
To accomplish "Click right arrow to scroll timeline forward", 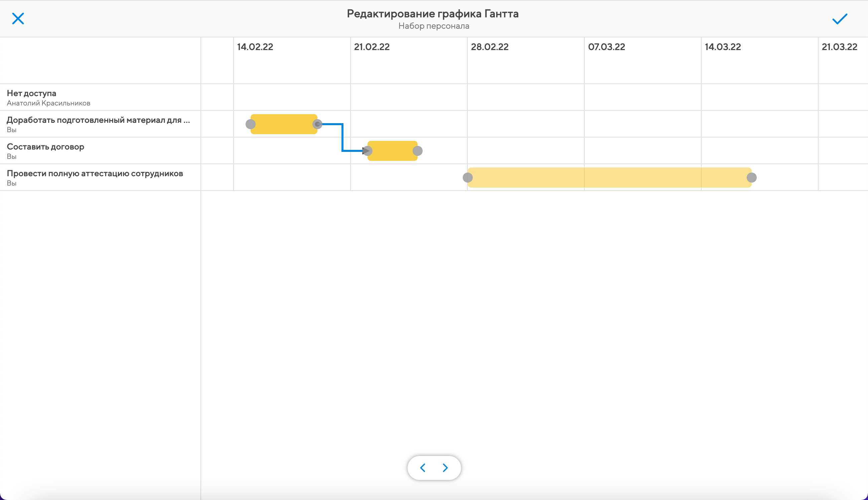I will pyautogui.click(x=445, y=468).
